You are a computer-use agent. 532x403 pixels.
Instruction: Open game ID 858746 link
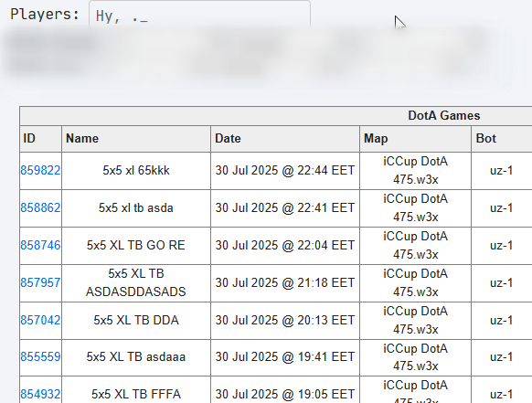40,245
